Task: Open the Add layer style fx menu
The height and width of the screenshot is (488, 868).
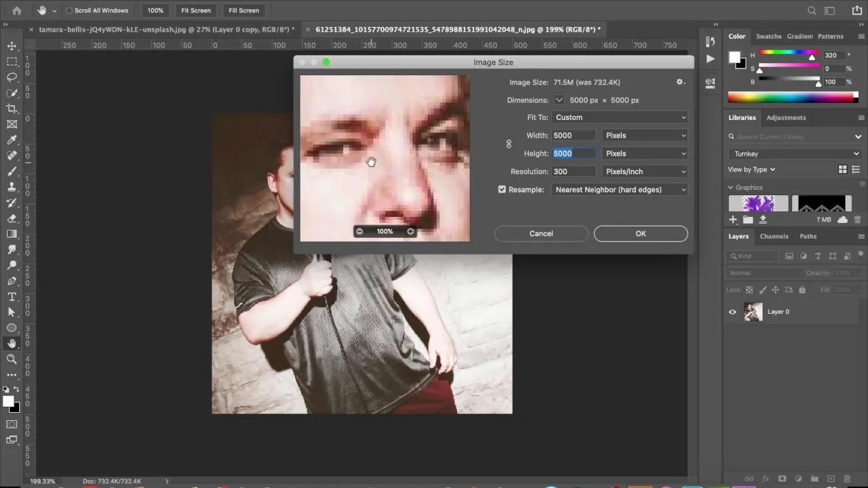Action: 765,478
